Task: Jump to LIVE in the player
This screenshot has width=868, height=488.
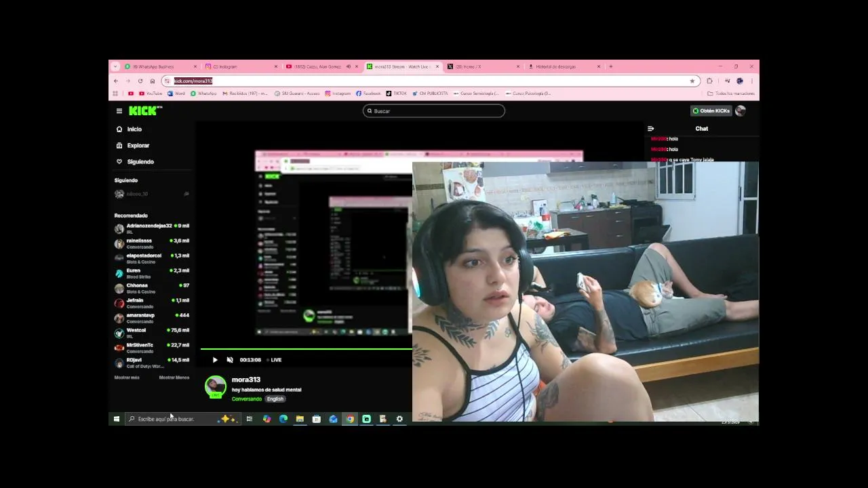Action: [x=274, y=360]
